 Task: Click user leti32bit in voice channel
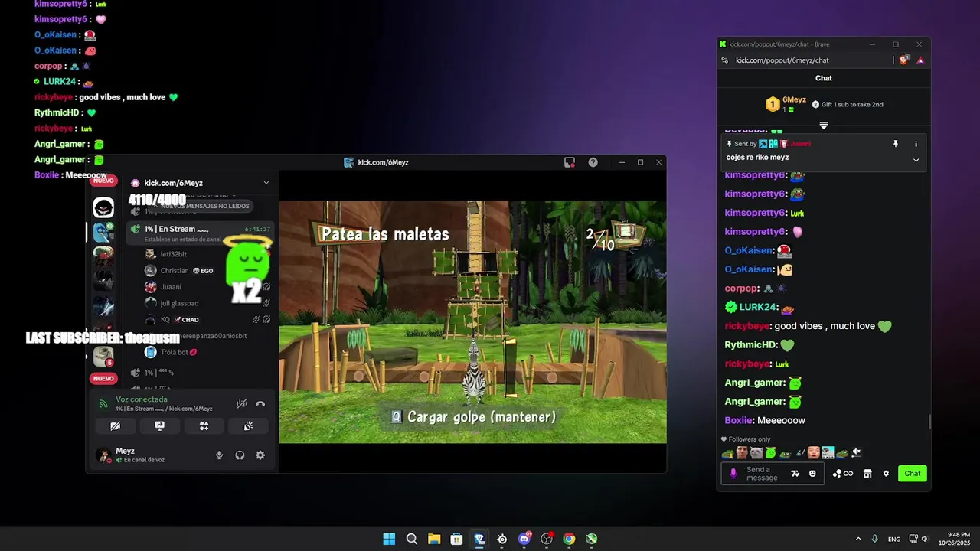coord(173,254)
